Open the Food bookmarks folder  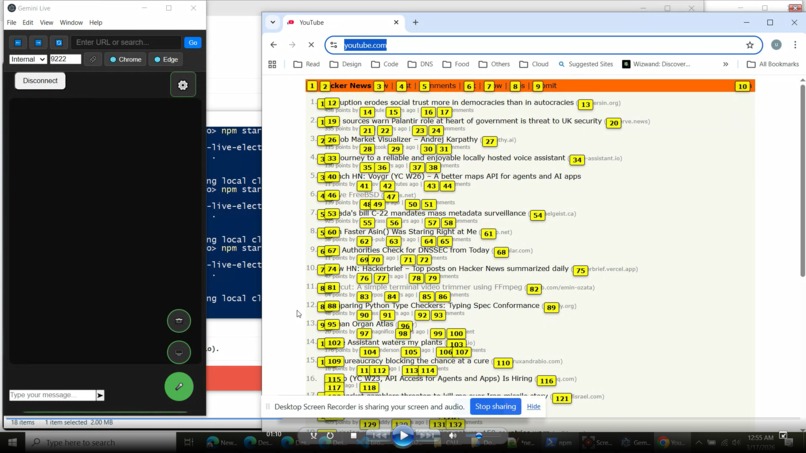pyautogui.click(x=456, y=64)
